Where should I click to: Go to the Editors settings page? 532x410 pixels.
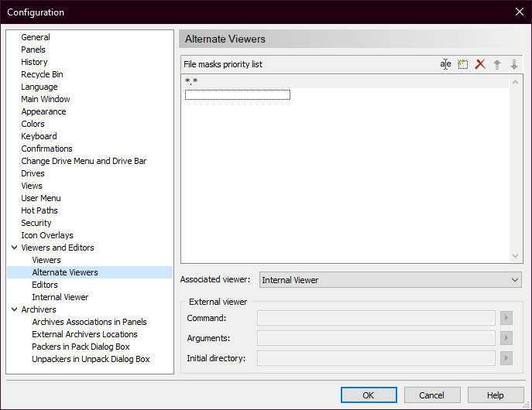45,285
